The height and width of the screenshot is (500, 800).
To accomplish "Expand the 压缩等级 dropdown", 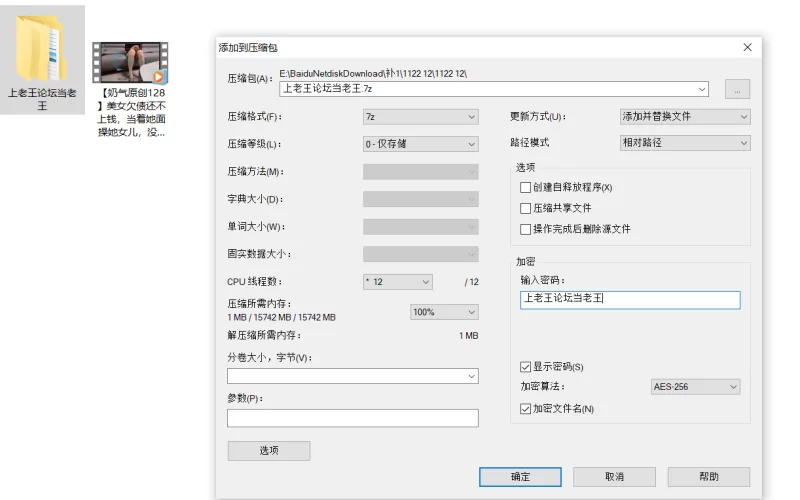I will [421, 144].
